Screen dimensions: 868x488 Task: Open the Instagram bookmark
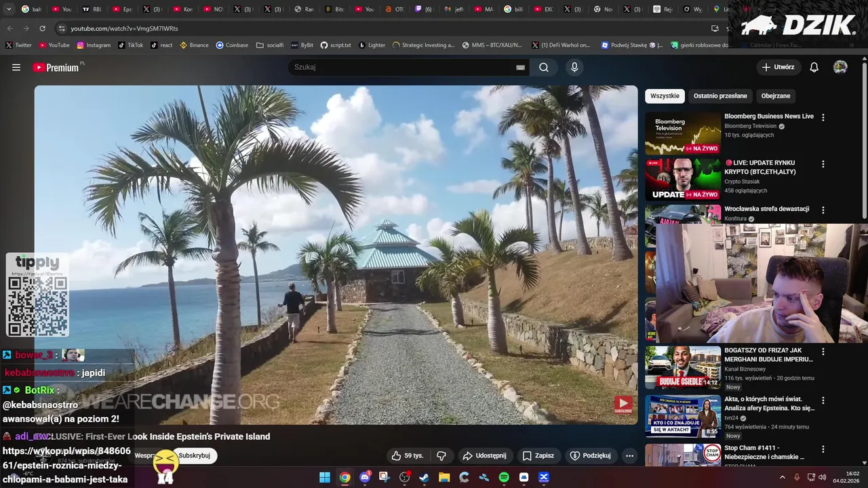94,45
